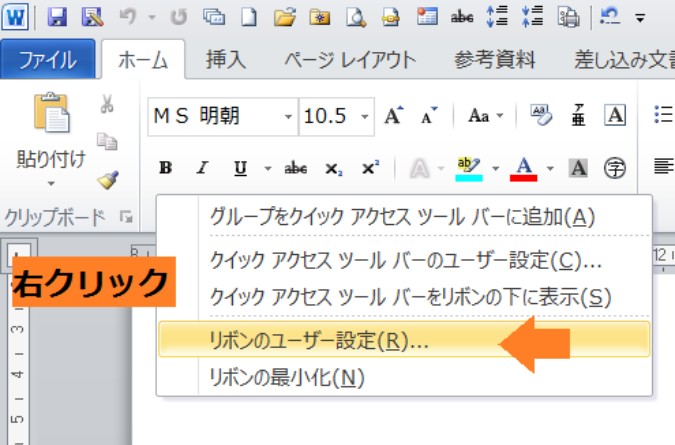Viewport: 675px width, 445px height.
Task: Select リボンのユーザー設定(R) menu item
Action: (x=318, y=340)
